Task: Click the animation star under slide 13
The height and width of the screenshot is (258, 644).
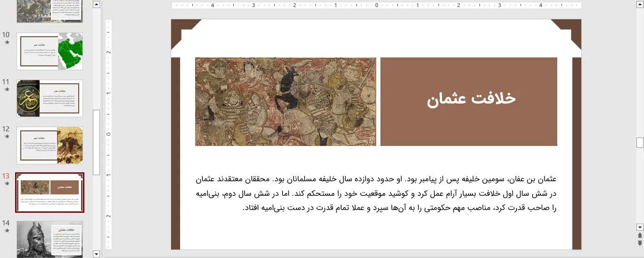Action: 7,183
